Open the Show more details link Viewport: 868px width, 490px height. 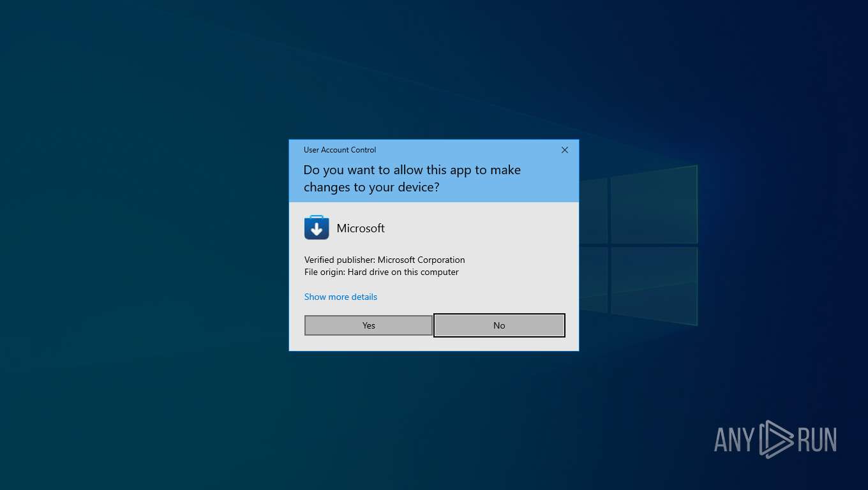[340, 297]
